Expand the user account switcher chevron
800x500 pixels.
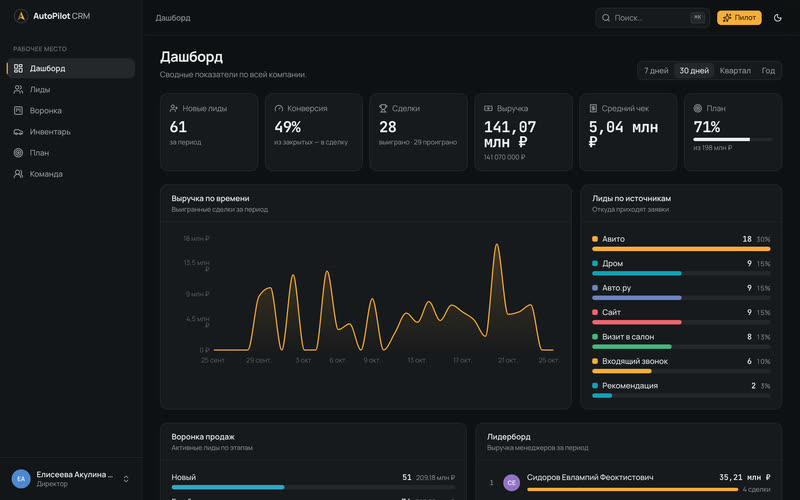[x=126, y=479]
